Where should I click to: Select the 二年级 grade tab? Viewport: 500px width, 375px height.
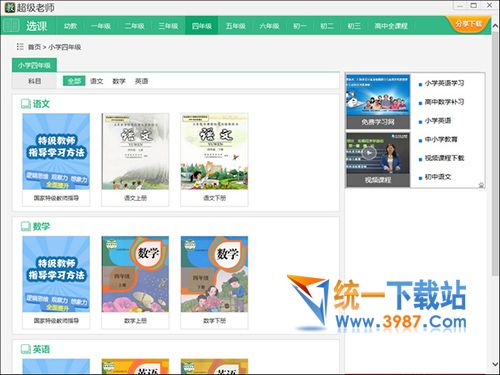tap(134, 26)
